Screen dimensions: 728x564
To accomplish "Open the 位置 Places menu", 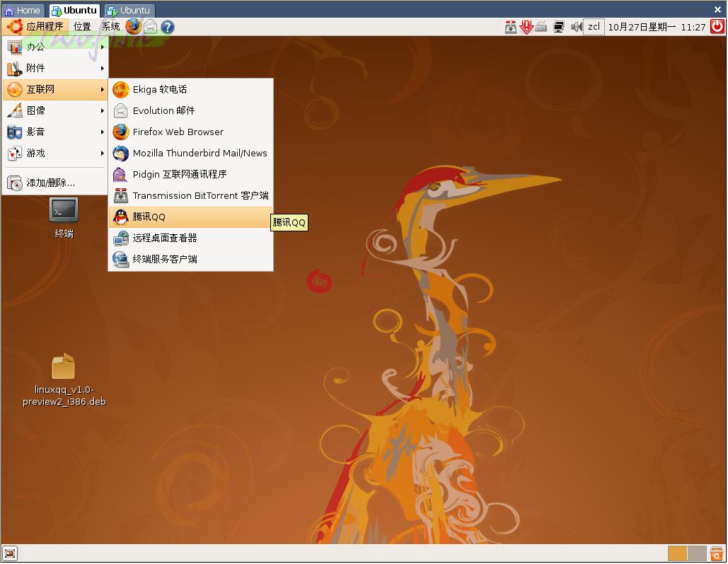I will pos(82,26).
